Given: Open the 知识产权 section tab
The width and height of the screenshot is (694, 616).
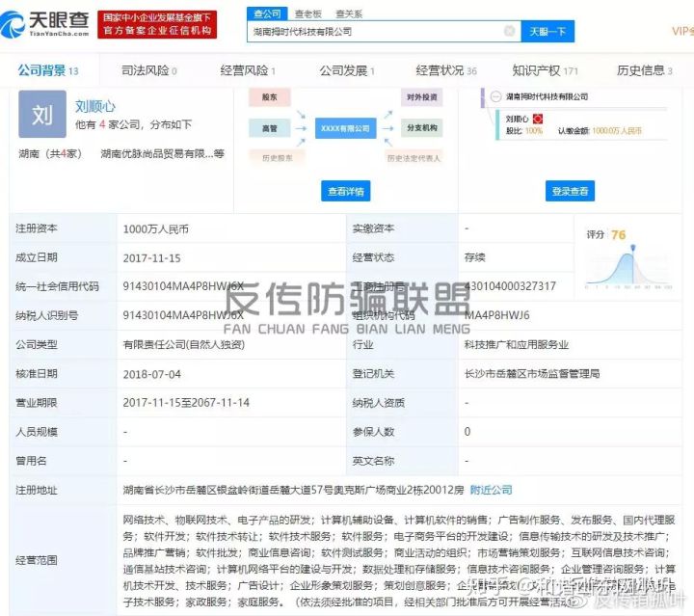Looking at the screenshot, I should point(546,70).
